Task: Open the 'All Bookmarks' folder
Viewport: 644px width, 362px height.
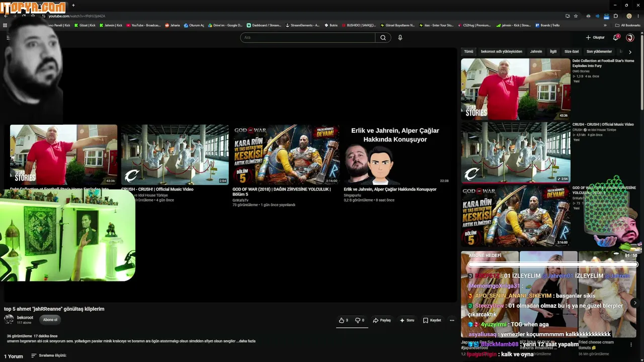Action: [x=627, y=25]
